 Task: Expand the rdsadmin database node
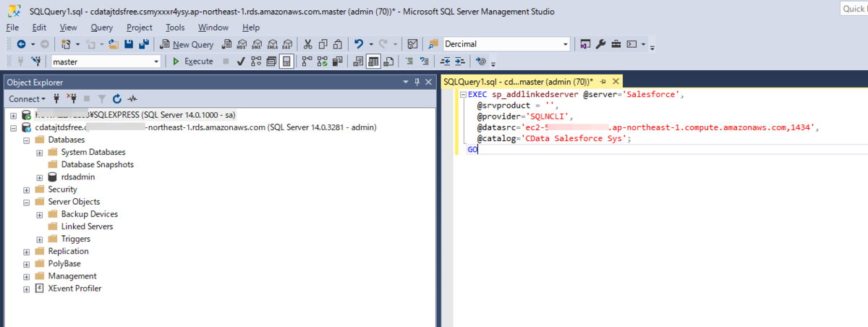click(39, 177)
